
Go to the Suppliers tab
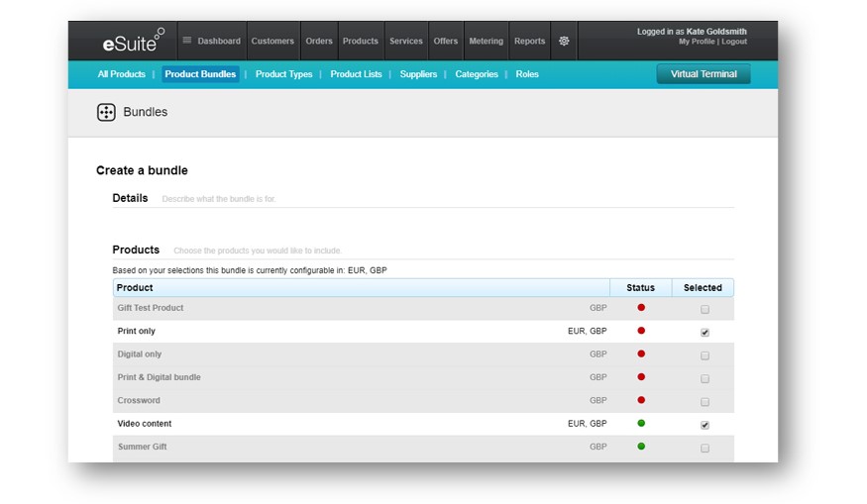click(418, 74)
